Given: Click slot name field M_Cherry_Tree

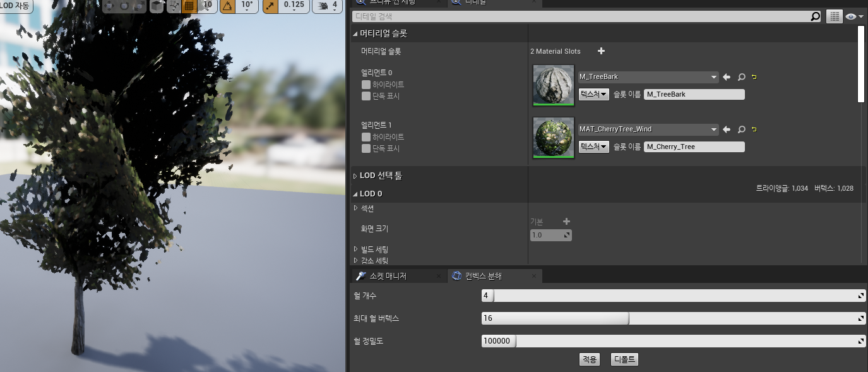Looking at the screenshot, I should click(694, 147).
